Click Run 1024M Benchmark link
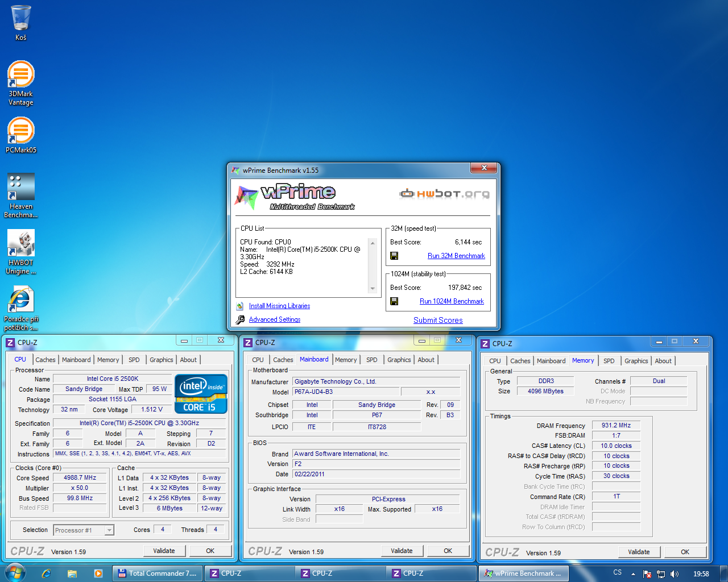Viewport: 728px width, 582px height. 452,301
